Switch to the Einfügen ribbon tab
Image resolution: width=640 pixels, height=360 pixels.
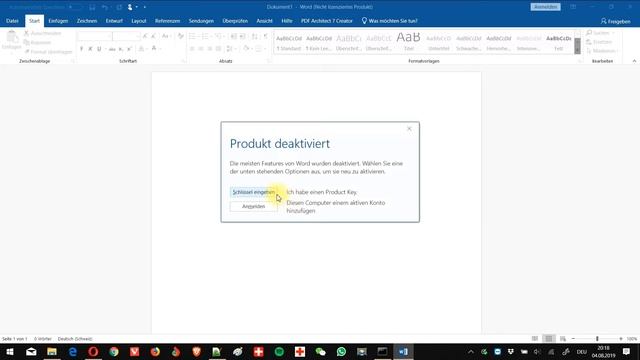[58, 21]
